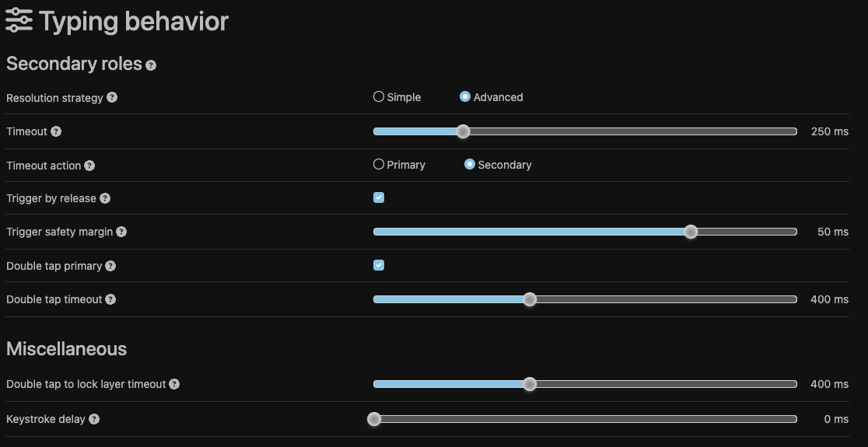Click the Timeout help question icon
This screenshot has width=868, height=447.
(56, 131)
